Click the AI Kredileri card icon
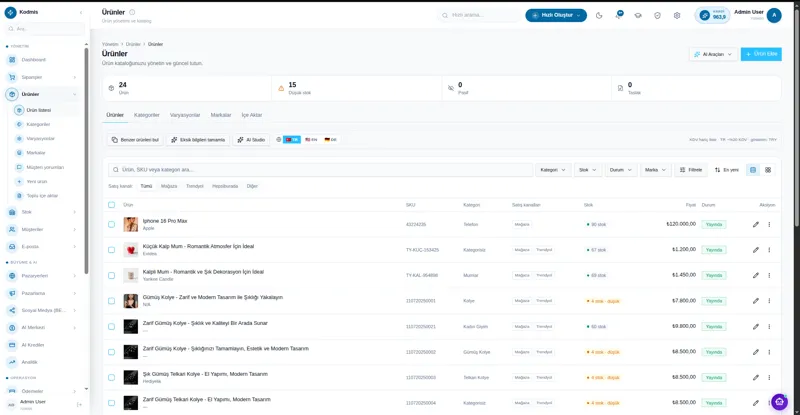The width and height of the screenshot is (800, 415). pos(12,345)
